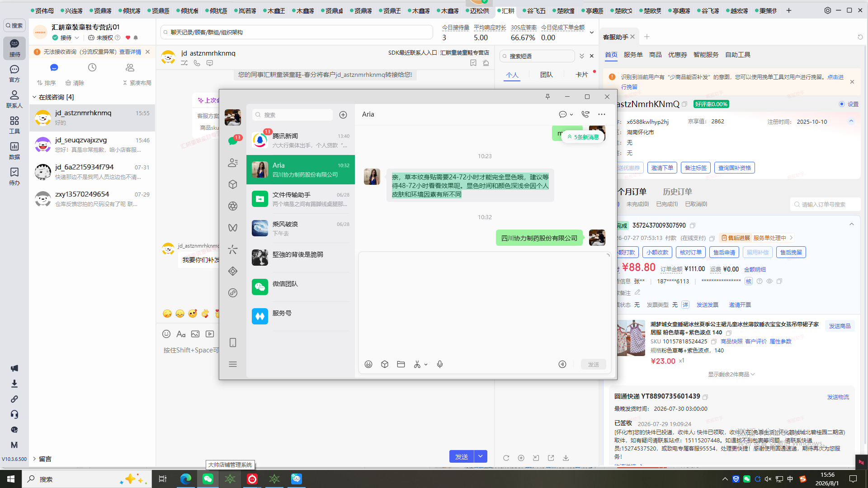Open 官方 official messages in sidebar
Viewport: 868px width, 488px height.
(14, 74)
